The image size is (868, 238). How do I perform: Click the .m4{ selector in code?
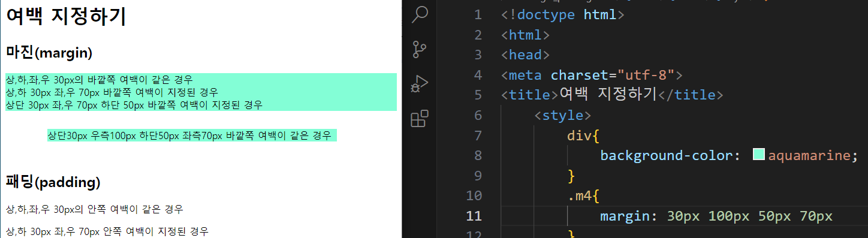click(583, 195)
